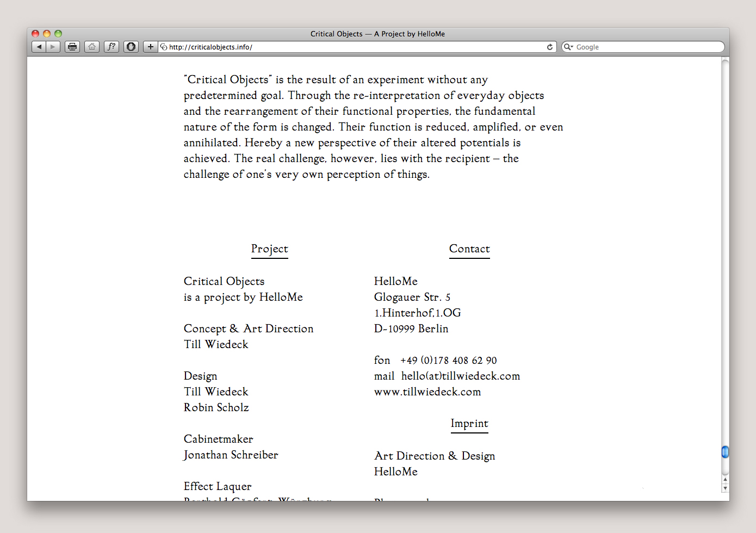
Task: Click the hello(at)tillwiedeck.com mail address
Action: (460, 376)
